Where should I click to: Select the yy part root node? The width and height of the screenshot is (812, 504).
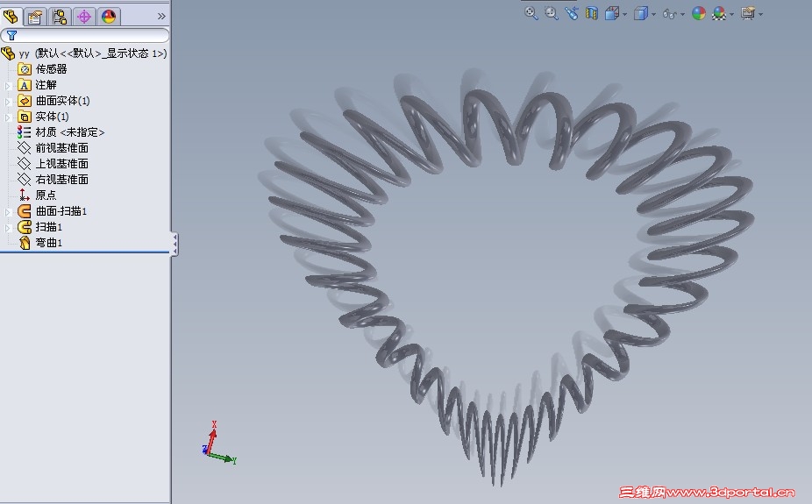point(84,53)
